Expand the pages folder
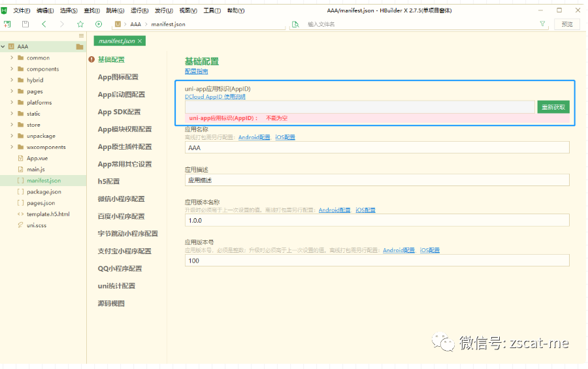 [x=12, y=91]
